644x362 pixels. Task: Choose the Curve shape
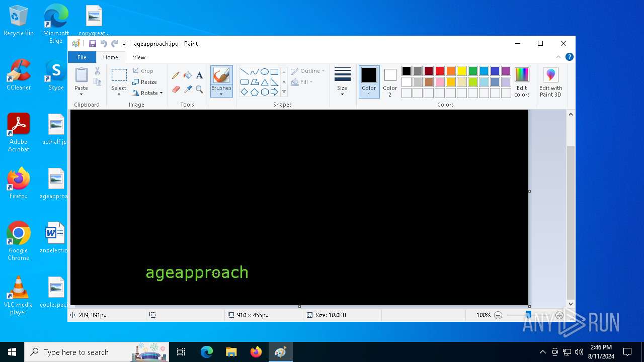[x=254, y=71]
